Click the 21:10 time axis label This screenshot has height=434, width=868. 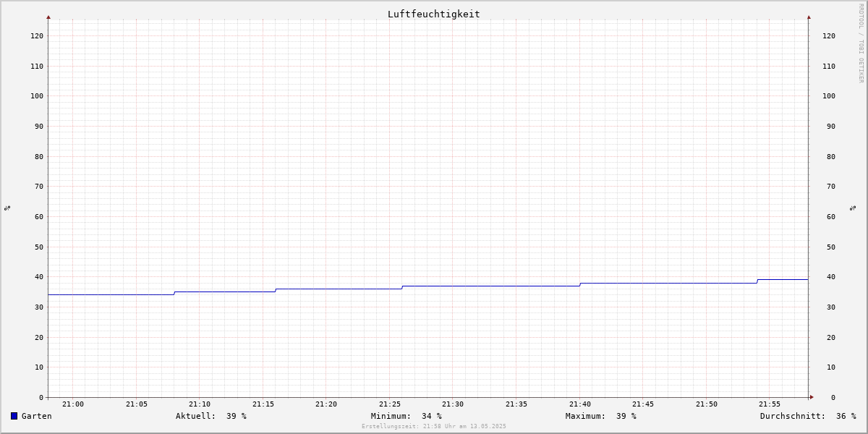pyautogui.click(x=200, y=404)
